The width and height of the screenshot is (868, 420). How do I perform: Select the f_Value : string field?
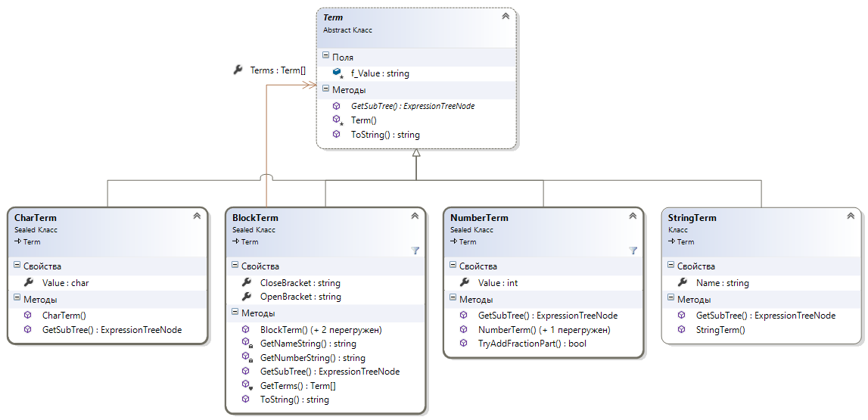coord(380,73)
